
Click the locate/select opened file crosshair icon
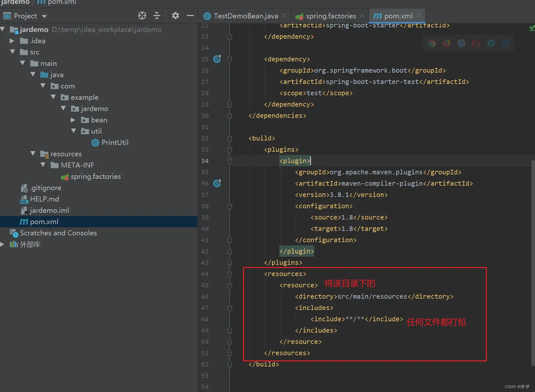click(x=142, y=15)
